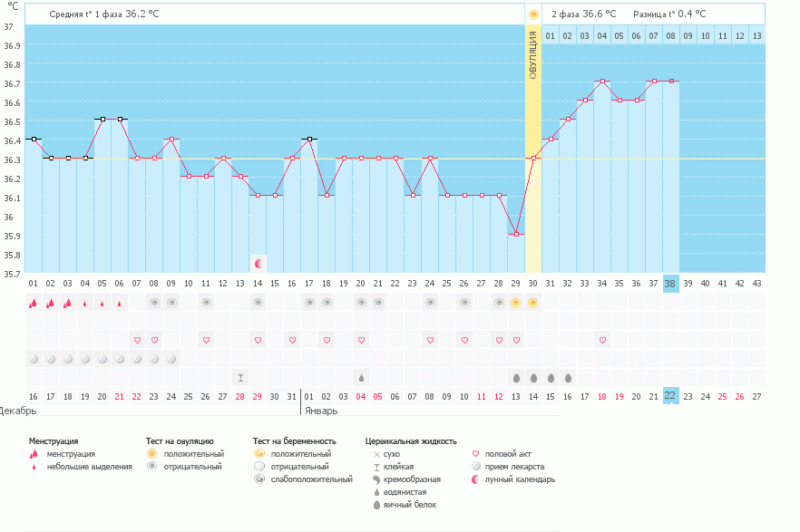Click the lunar calendar moon on cycle day 14
This screenshot has height=532, width=800.
coord(259,264)
